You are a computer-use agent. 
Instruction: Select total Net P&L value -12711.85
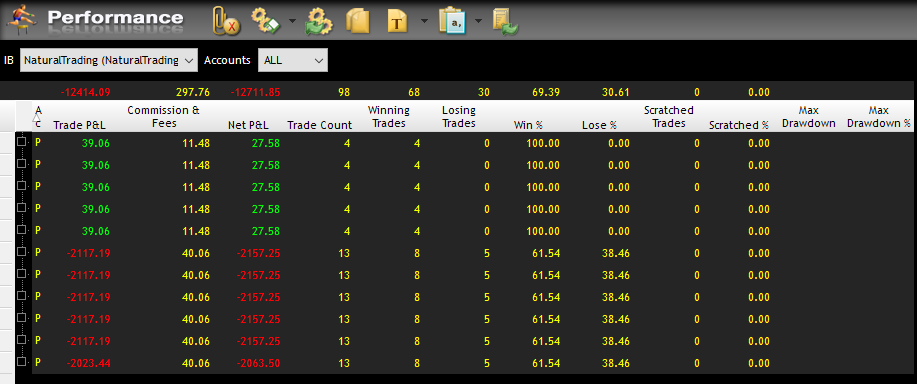coord(255,92)
